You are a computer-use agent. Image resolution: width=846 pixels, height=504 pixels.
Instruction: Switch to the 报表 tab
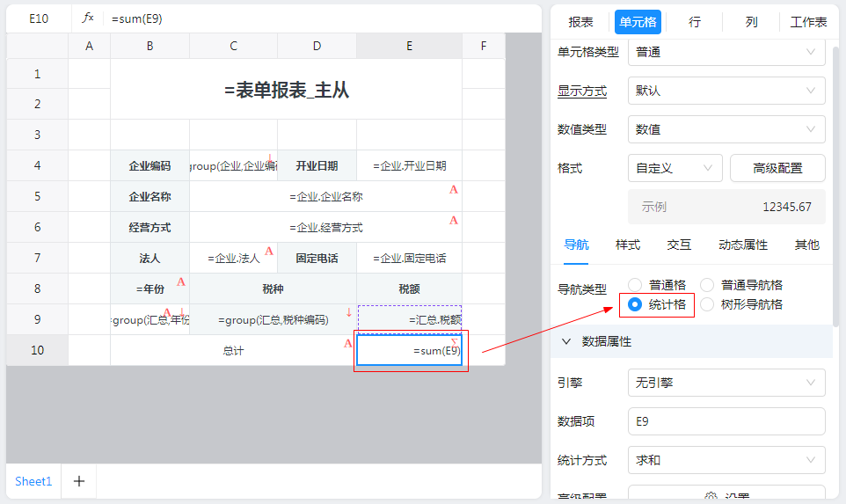click(x=580, y=22)
